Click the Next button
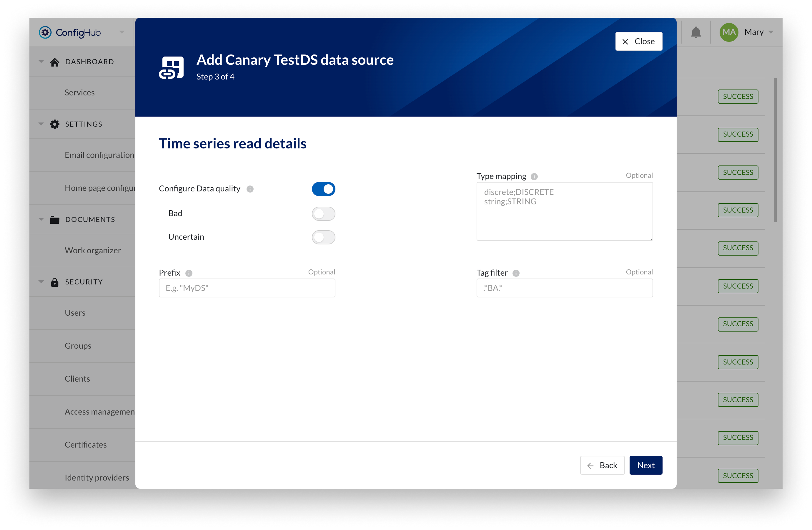Screen dimensions: 812x530 (x=645, y=465)
